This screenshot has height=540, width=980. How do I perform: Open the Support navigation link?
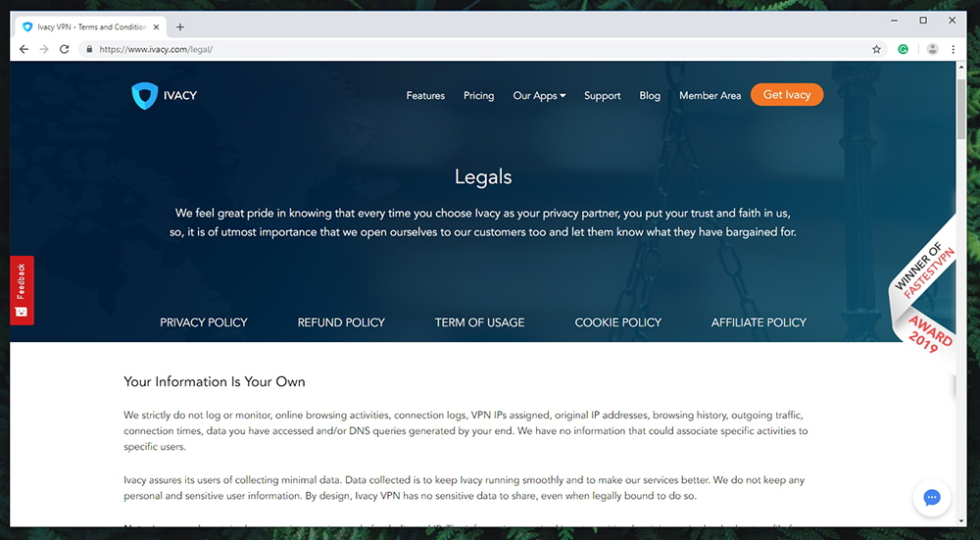point(603,96)
